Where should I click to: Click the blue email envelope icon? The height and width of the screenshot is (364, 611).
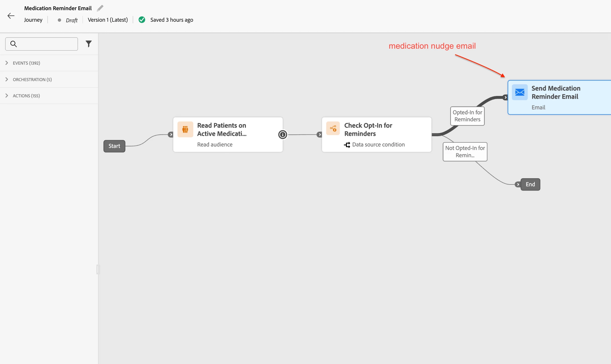coord(520,92)
